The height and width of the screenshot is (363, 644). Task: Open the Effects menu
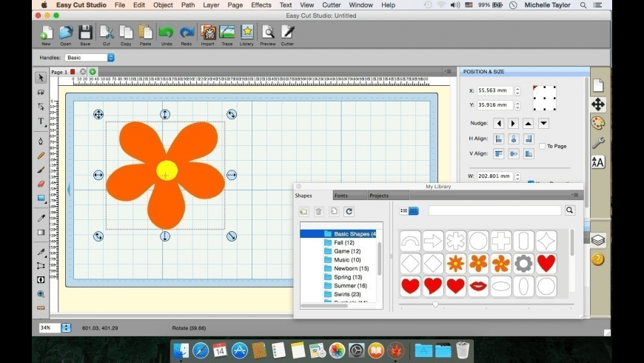click(261, 5)
